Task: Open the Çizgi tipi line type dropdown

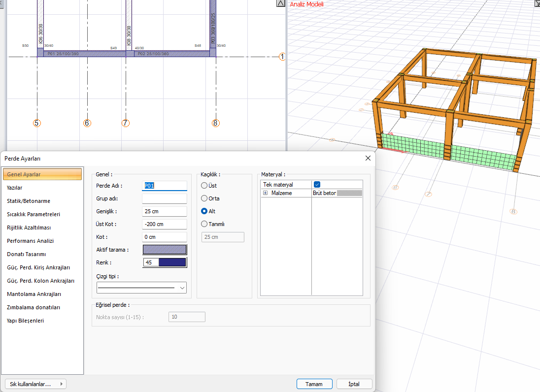Action: (x=141, y=288)
